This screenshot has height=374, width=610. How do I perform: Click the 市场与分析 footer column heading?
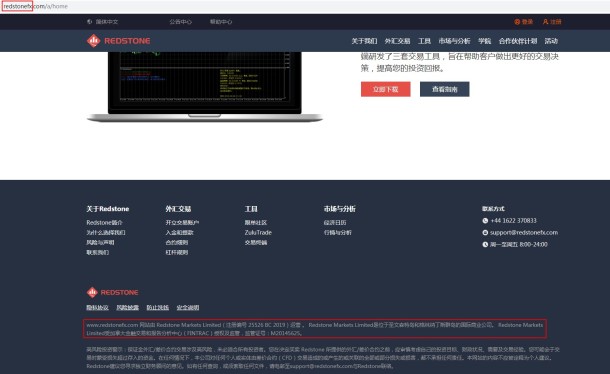(x=340, y=209)
